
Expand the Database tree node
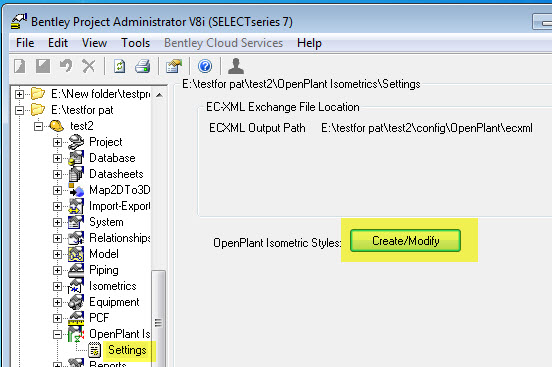pos(57,158)
